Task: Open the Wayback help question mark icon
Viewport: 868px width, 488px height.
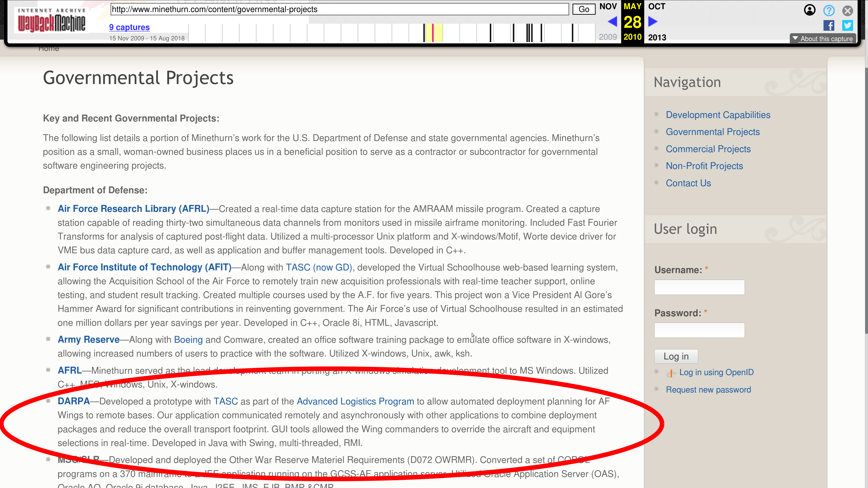Action: pyautogui.click(x=829, y=10)
